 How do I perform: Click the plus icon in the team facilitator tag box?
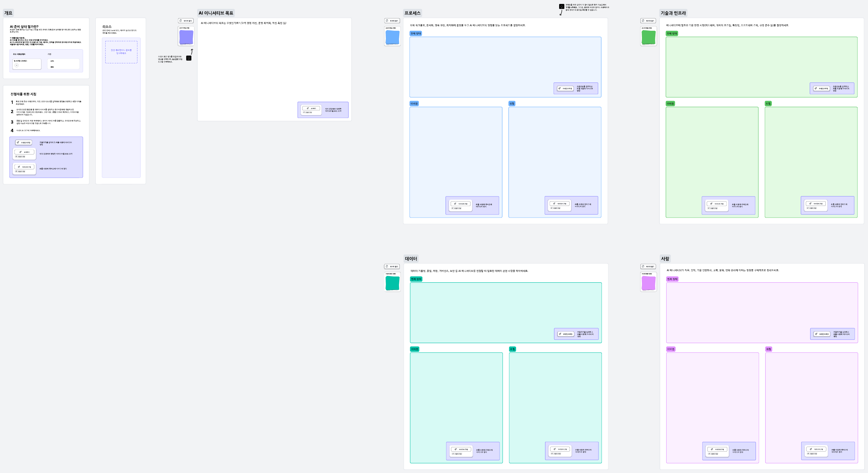17,66
